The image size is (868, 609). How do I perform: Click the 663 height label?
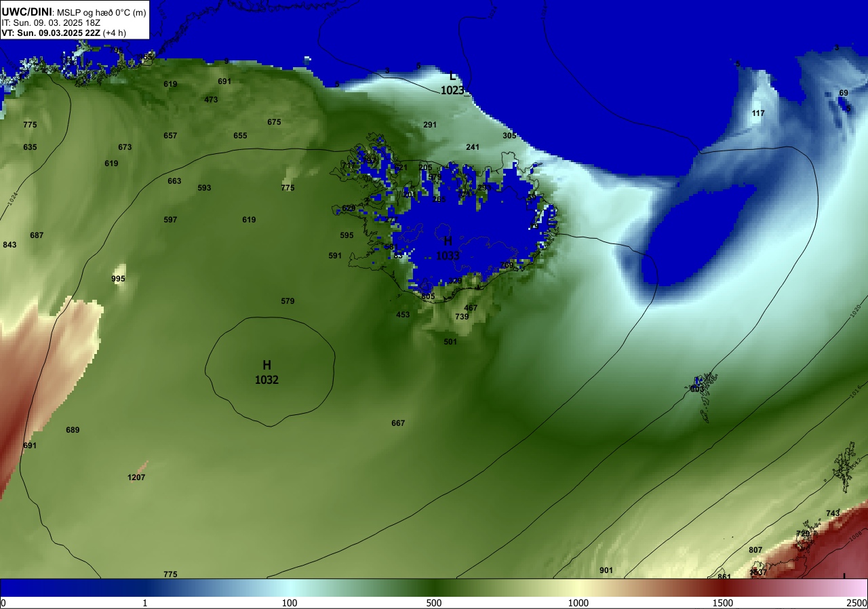174,181
